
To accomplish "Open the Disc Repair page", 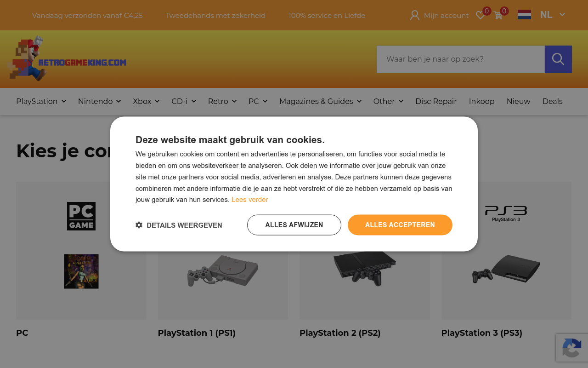I will click(x=436, y=101).
